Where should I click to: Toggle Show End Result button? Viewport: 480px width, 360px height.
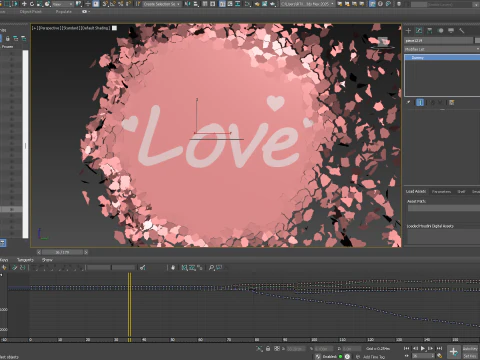pos(420,102)
